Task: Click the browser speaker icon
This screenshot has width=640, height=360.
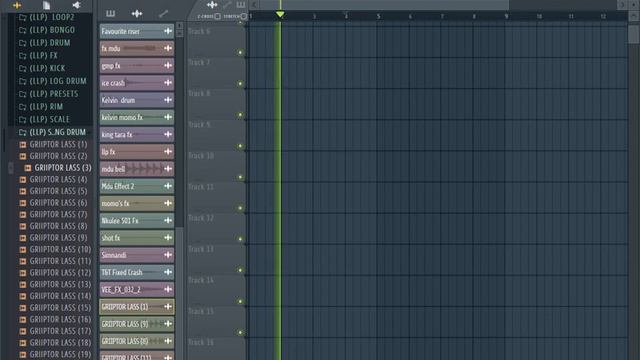Action: (76, 5)
